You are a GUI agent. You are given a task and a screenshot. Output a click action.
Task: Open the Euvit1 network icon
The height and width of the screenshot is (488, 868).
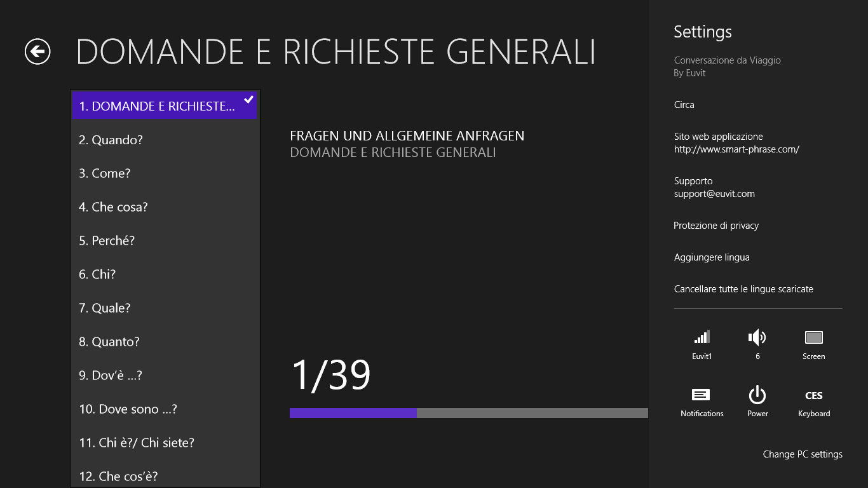point(702,337)
